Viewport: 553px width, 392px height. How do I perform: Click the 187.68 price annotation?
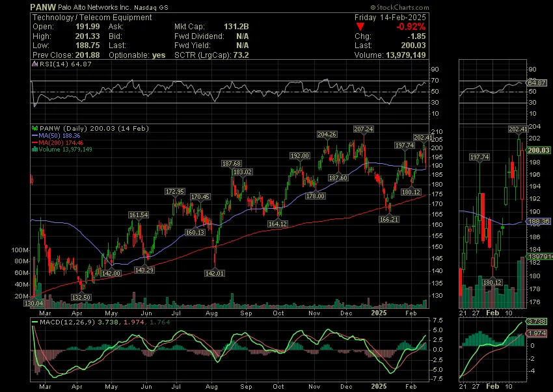(232, 164)
